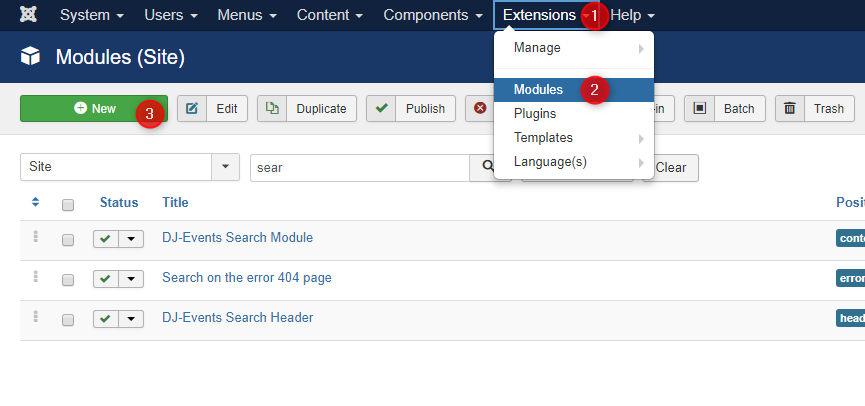The image size is (865, 406).
Task: Click the red Unpublish cross icon
Action: pyautogui.click(x=480, y=108)
